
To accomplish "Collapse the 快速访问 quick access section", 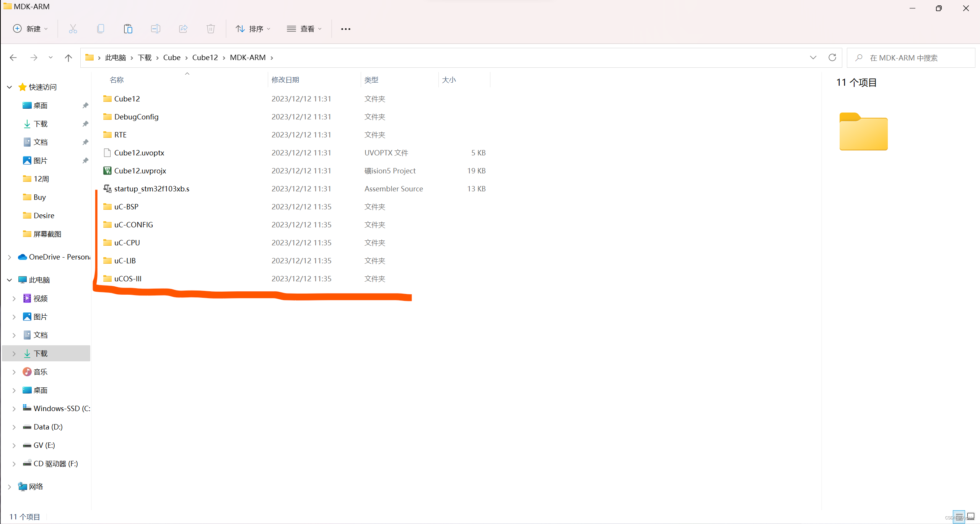I will pyautogui.click(x=10, y=87).
